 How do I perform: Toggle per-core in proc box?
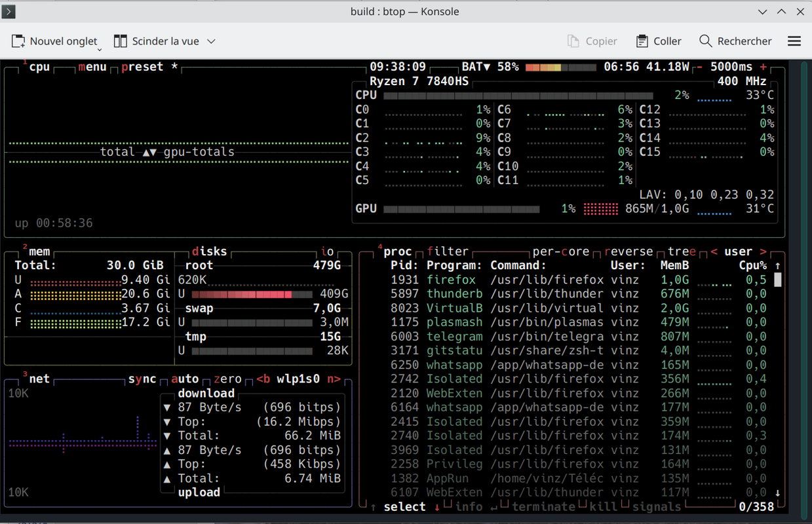561,252
